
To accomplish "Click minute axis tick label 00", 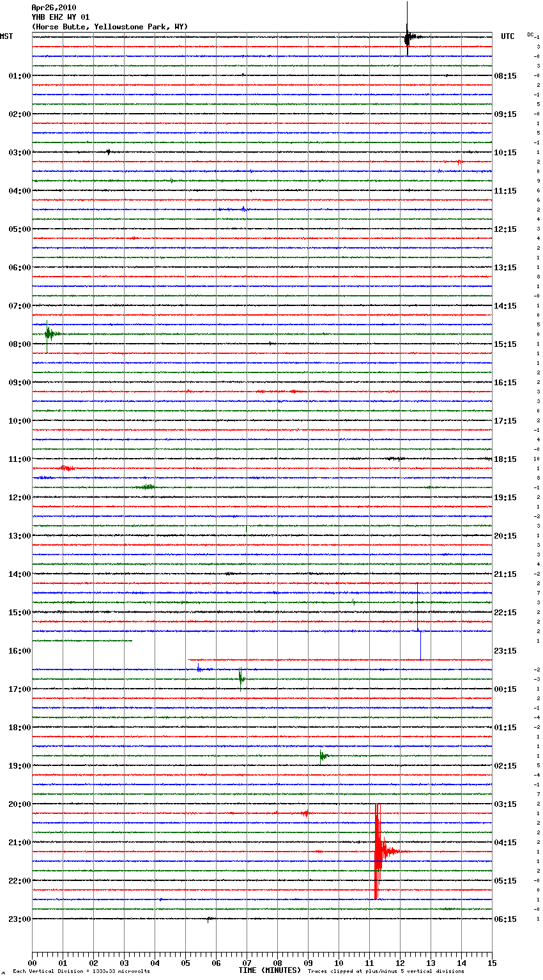I will click(32, 963).
